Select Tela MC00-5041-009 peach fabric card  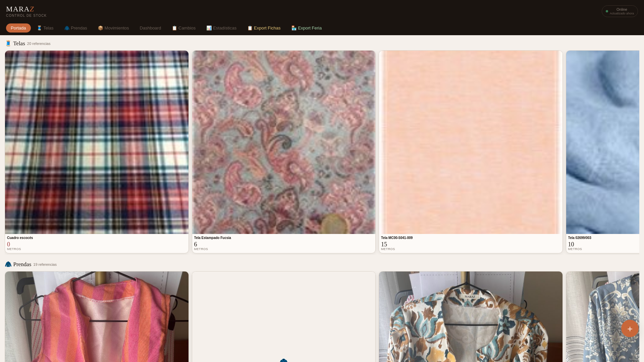point(471,142)
